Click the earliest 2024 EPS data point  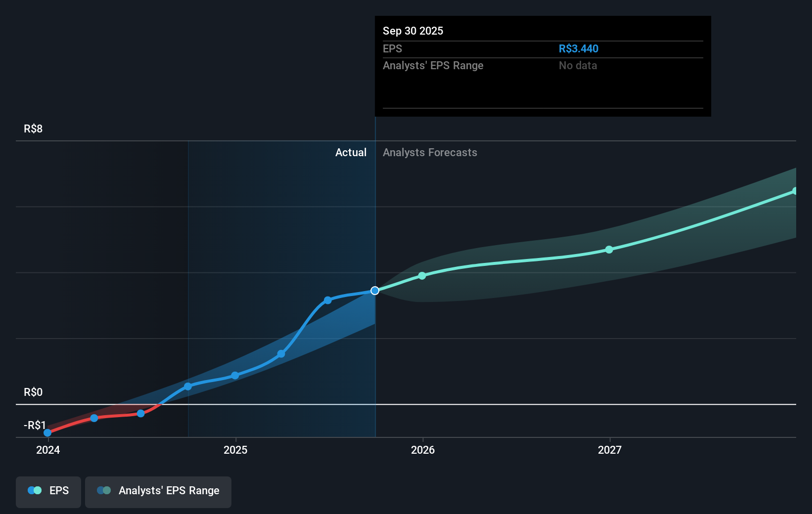pos(47,432)
